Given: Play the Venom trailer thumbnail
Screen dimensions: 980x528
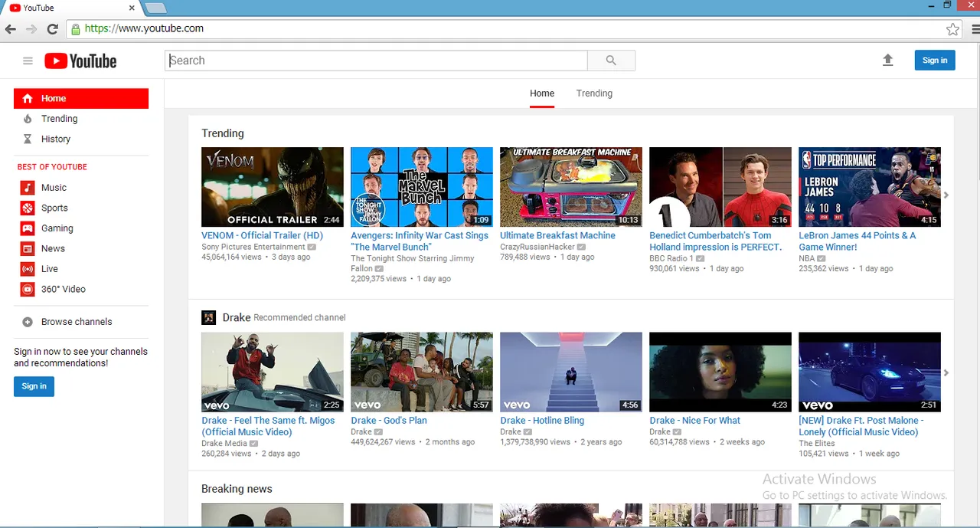Looking at the screenshot, I should [273, 187].
